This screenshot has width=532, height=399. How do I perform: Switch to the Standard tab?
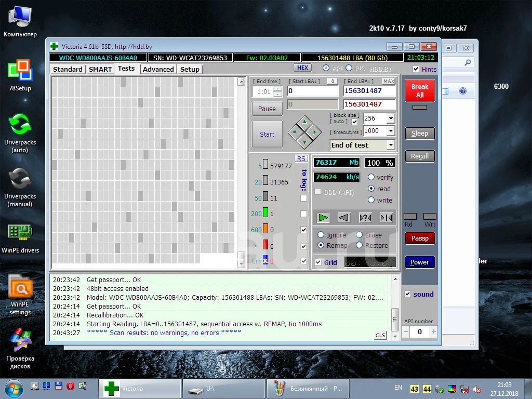pyautogui.click(x=68, y=69)
